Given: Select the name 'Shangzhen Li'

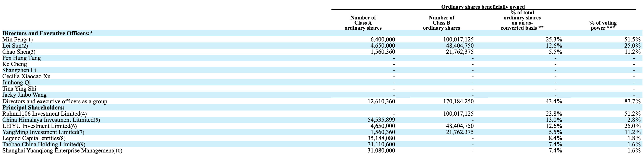Looking at the screenshot, I should [x=19, y=70].
